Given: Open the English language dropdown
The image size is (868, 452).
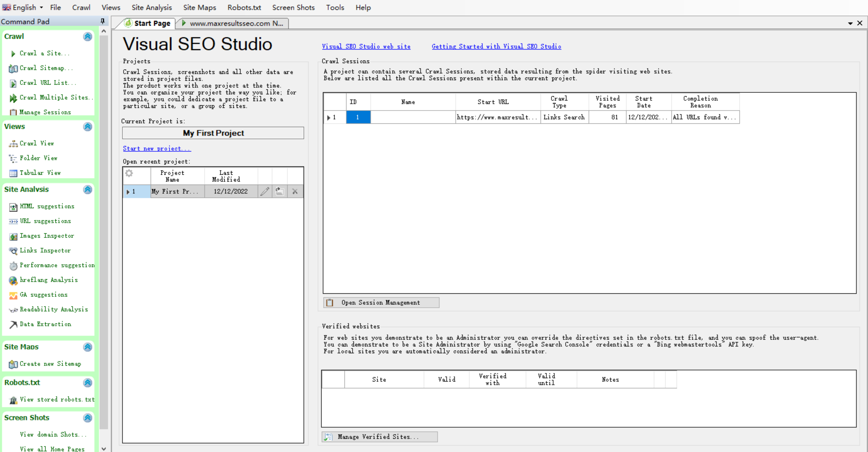Looking at the screenshot, I should [x=23, y=7].
